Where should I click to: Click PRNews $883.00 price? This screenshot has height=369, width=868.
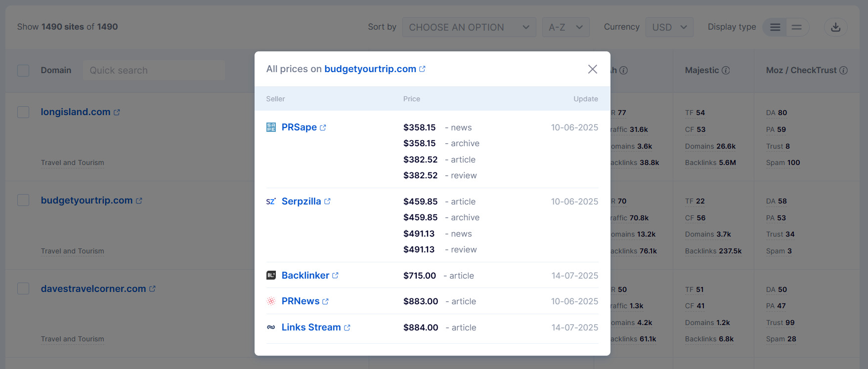pos(421,301)
